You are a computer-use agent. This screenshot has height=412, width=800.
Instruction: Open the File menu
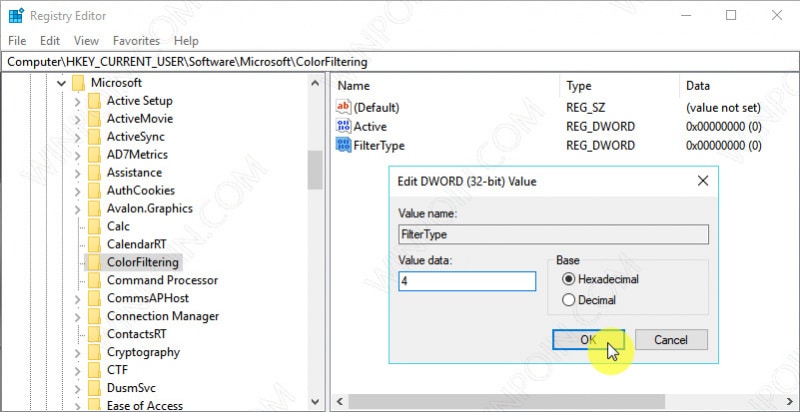pos(17,41)
